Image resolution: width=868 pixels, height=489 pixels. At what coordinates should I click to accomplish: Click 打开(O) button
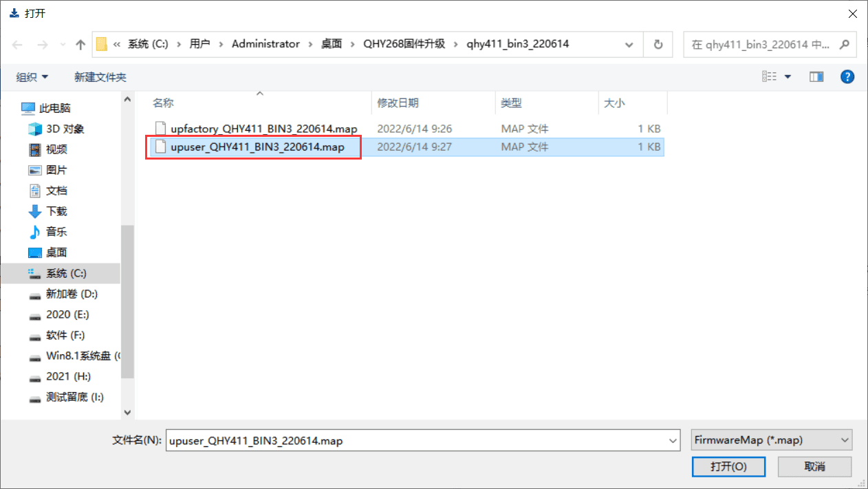pyautogui.click(x=728, y=466)
